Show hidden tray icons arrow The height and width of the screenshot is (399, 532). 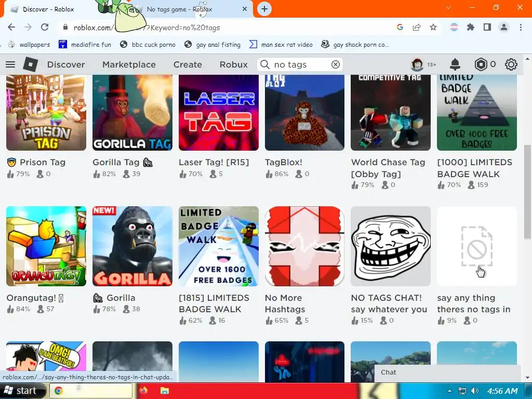tap(449, 391)
